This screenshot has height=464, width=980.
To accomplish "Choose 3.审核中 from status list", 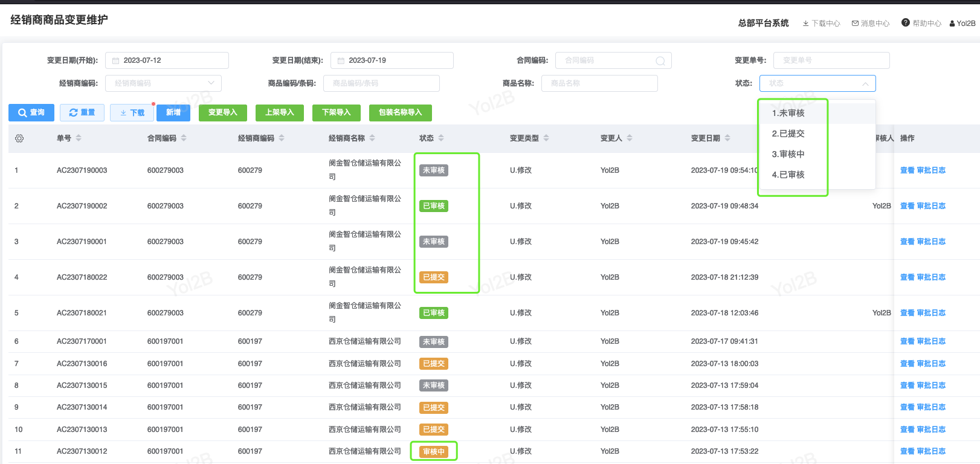I will [x=788, y=154].
